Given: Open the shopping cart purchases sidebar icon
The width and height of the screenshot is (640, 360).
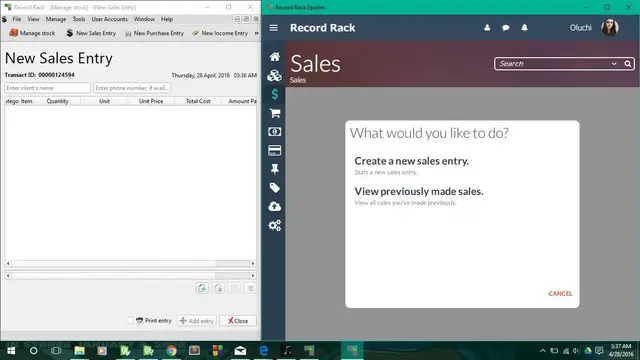Looking at the screenshot, I should pyautogui.click(x=275, y=113).
